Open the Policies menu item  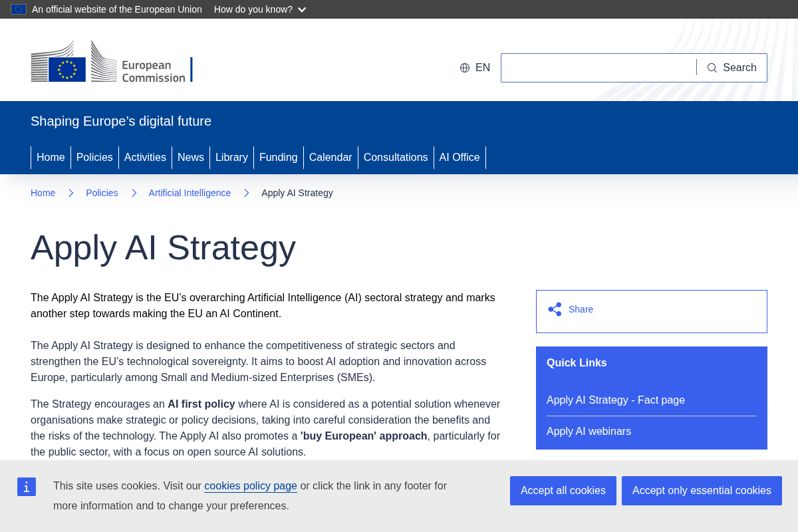pos(94,157)
